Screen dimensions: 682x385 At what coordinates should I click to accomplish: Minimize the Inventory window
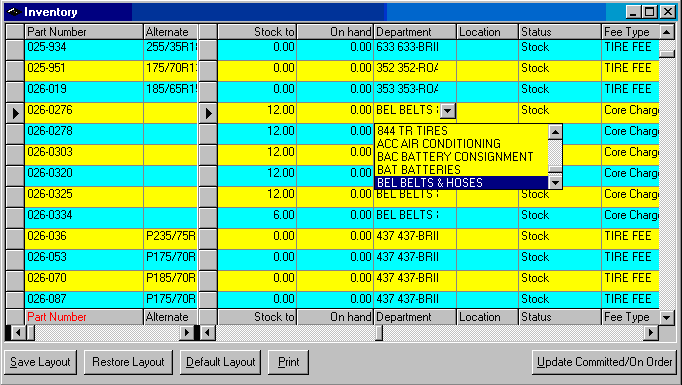pyautogui.click(x=633, y=12)
